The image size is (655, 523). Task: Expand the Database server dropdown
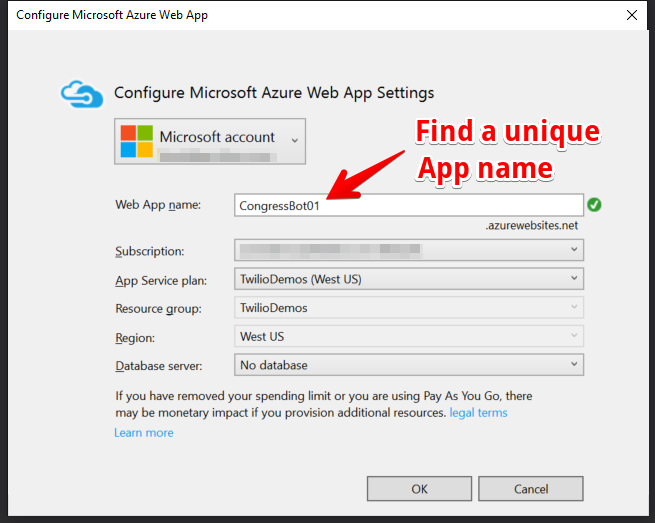[x=409, y=365]
